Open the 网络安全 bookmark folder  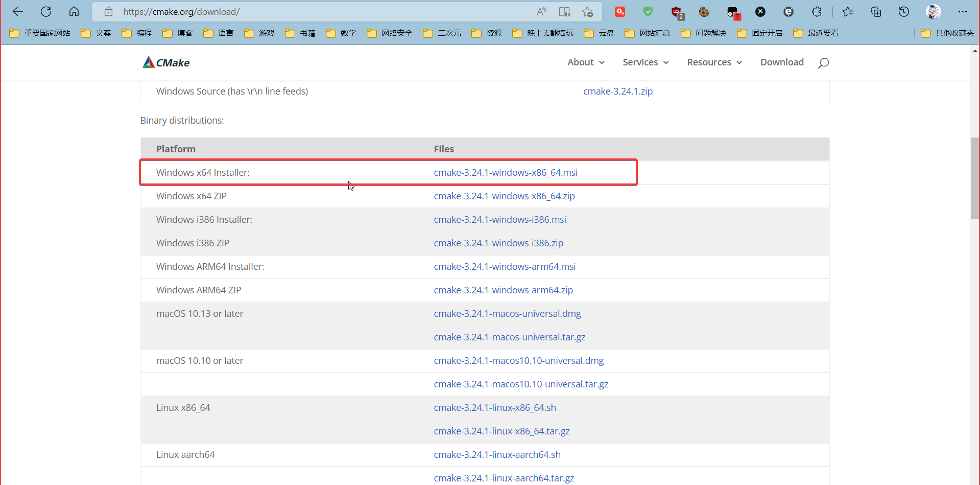point(390,33)
